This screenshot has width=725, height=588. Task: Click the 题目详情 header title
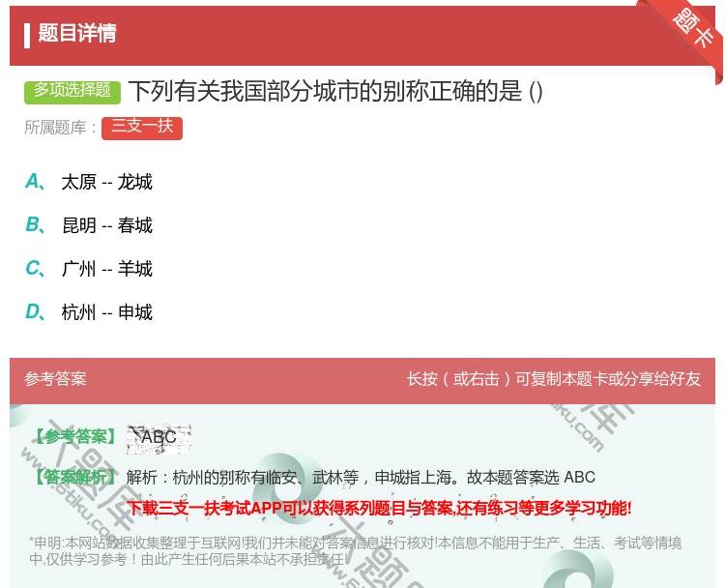pos(77,33)
